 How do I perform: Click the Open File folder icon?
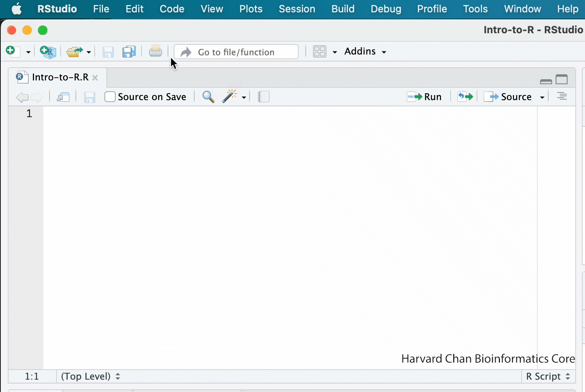point(74,52)
